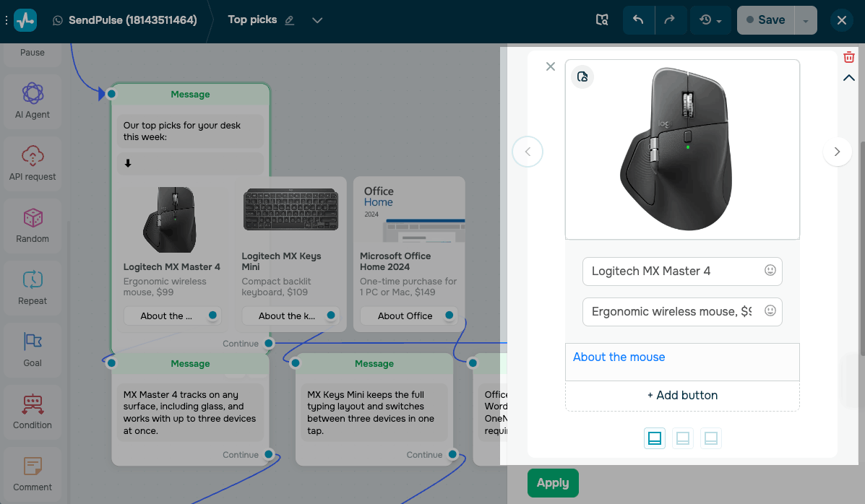Click the 'About the ...' card button
This screenshot has height=504, width=865.
coord(172,316)
